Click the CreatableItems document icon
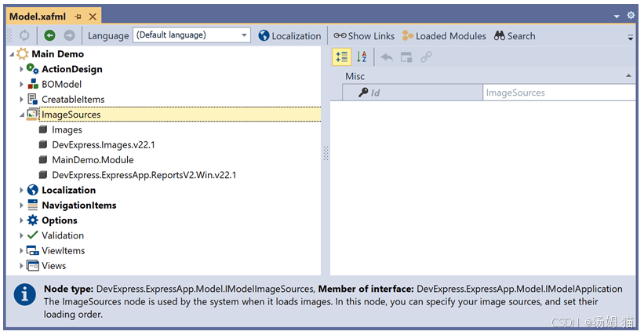644x335 pixels. pyautogui.click(x=32, y=99)
